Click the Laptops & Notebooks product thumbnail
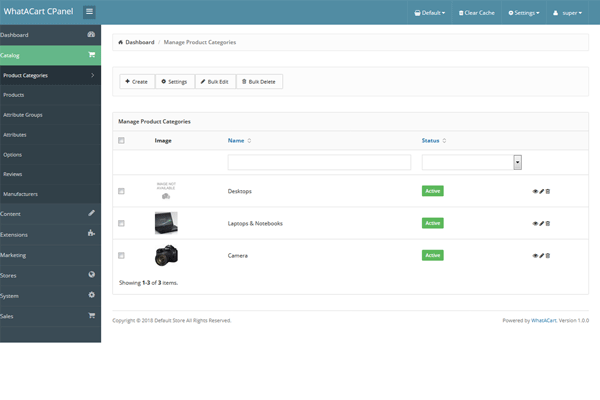The height and width of the screenshot is (400, 600). 166,223
